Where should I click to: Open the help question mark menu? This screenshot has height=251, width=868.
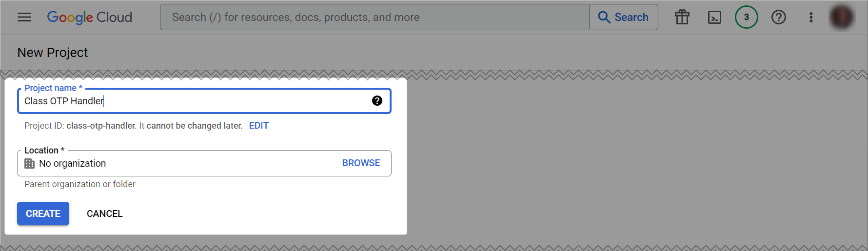click(x=779, y=17)
